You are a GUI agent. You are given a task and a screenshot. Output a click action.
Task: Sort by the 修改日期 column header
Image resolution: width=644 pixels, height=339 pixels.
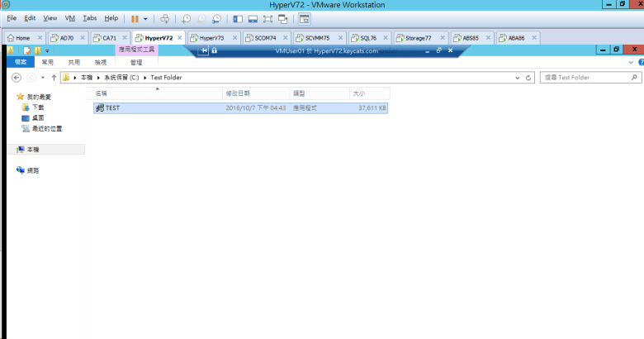pyautogui.click(x=238, y=93)
